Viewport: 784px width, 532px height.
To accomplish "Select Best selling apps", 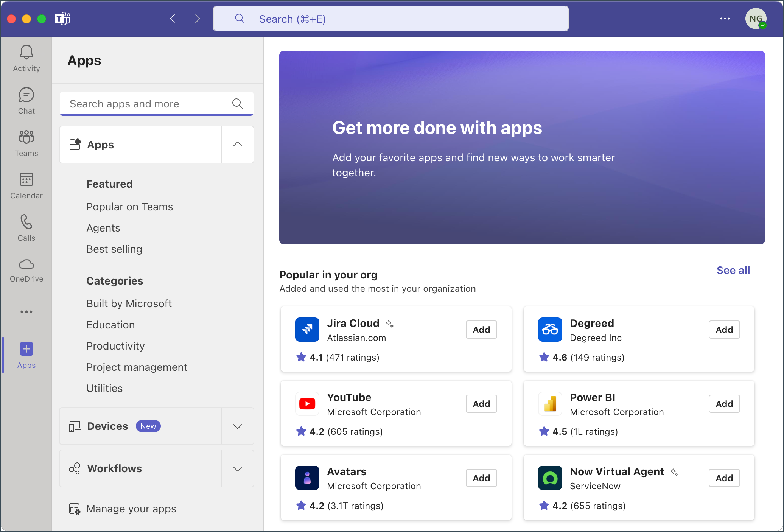I will [x=114, y=249].
